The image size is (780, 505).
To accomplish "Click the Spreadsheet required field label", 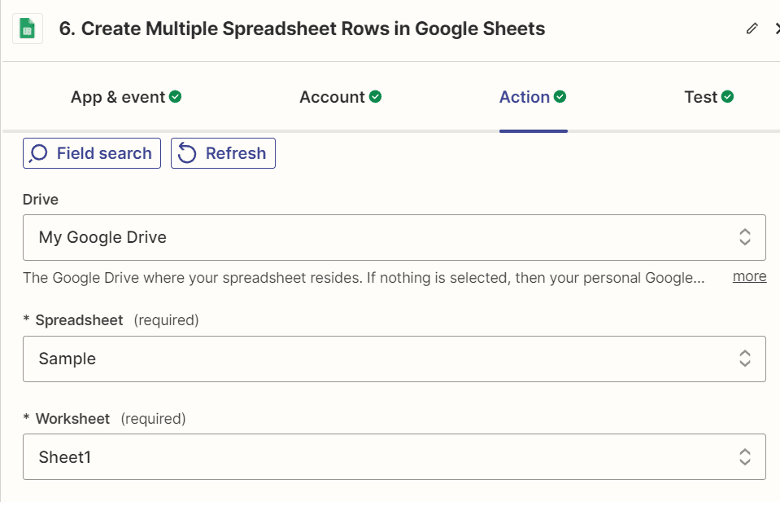I will [111, 320].
